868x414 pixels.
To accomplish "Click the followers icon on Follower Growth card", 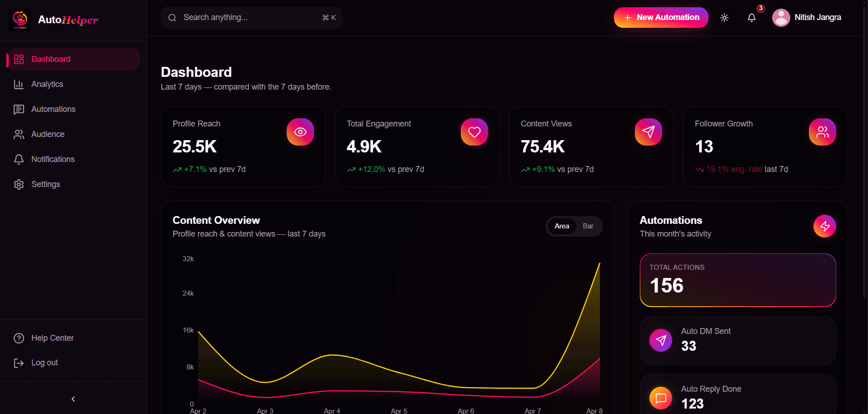I will coord(822,132).
